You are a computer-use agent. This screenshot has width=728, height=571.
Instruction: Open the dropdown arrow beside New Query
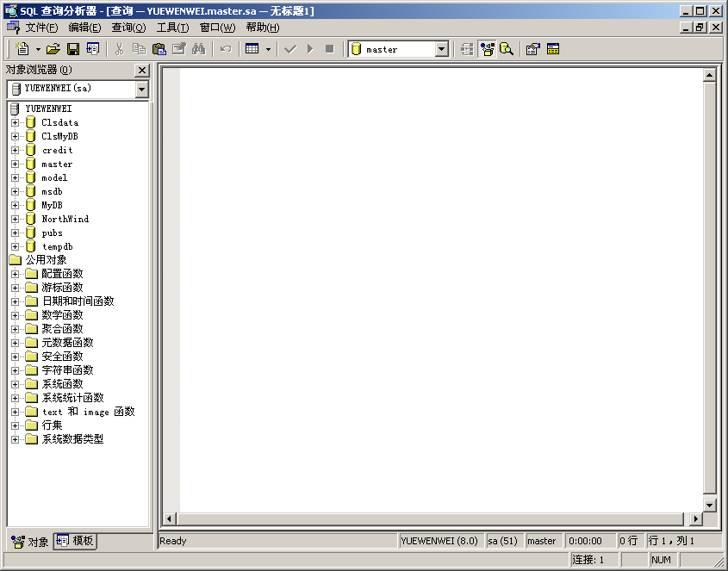38,49
